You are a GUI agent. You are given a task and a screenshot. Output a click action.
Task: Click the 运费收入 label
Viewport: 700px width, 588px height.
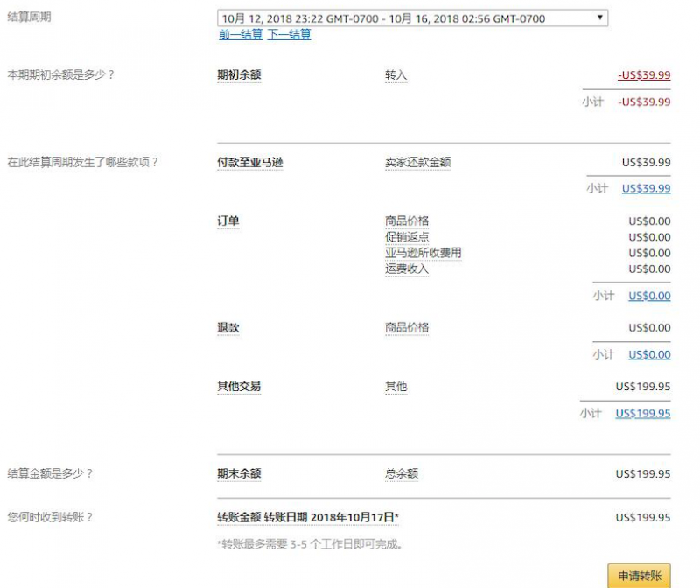[407, 269]
